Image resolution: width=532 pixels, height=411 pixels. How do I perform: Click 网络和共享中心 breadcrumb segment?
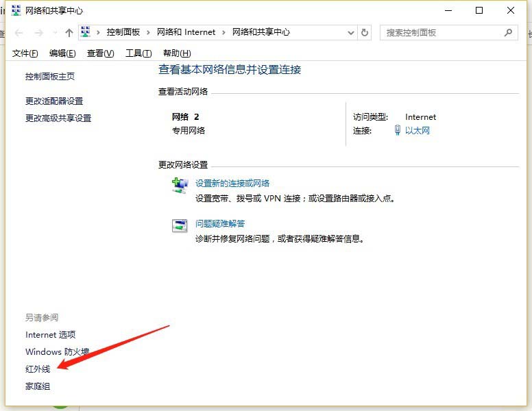point(261,32)
